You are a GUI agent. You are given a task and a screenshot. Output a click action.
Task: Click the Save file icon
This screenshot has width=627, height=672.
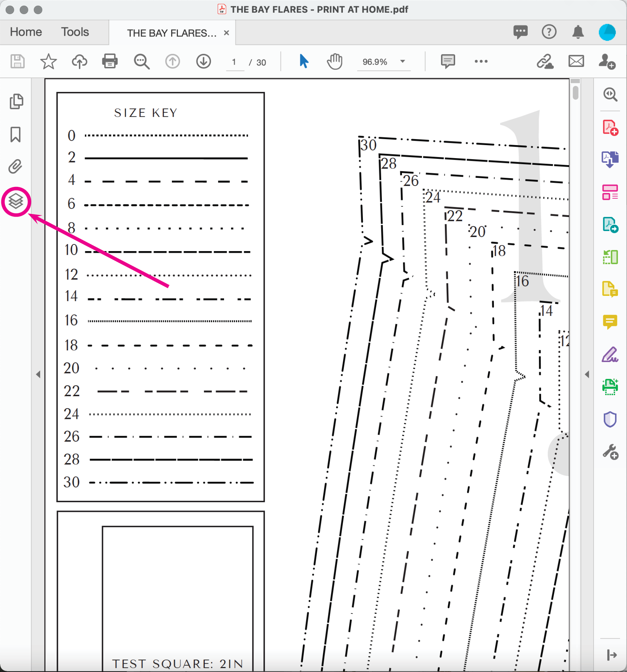(18, 62)
